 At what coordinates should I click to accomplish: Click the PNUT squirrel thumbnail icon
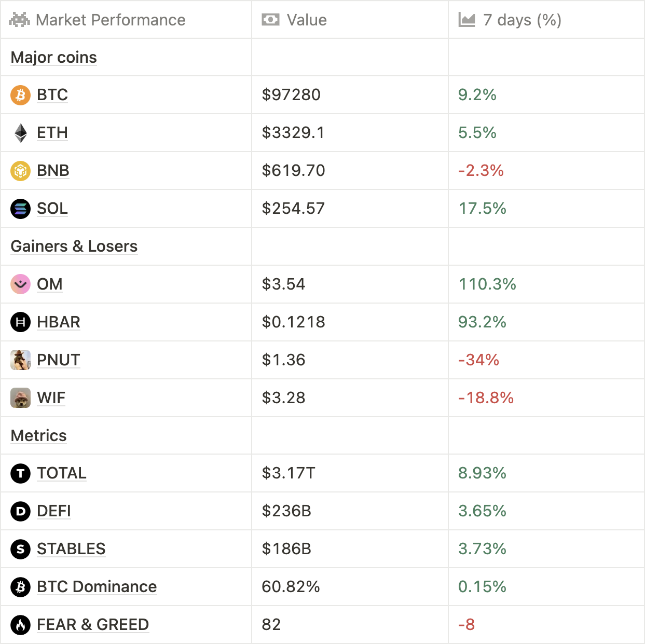(x=21, y=360)
